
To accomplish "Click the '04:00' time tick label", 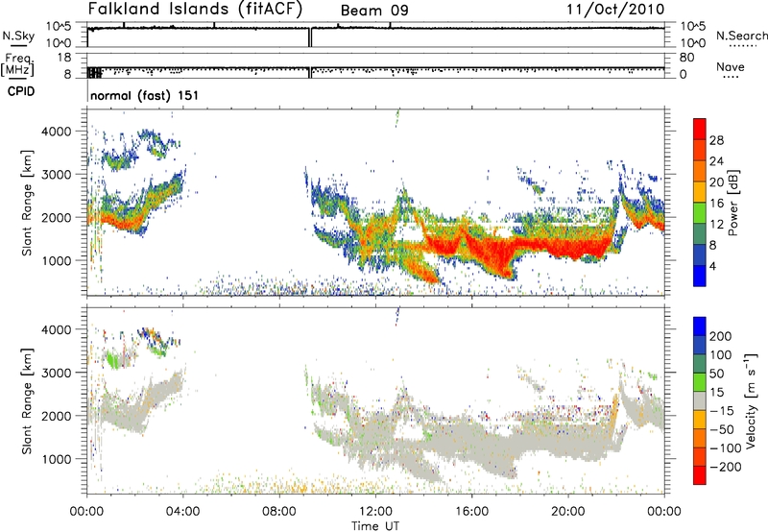I will click(182, 512).
